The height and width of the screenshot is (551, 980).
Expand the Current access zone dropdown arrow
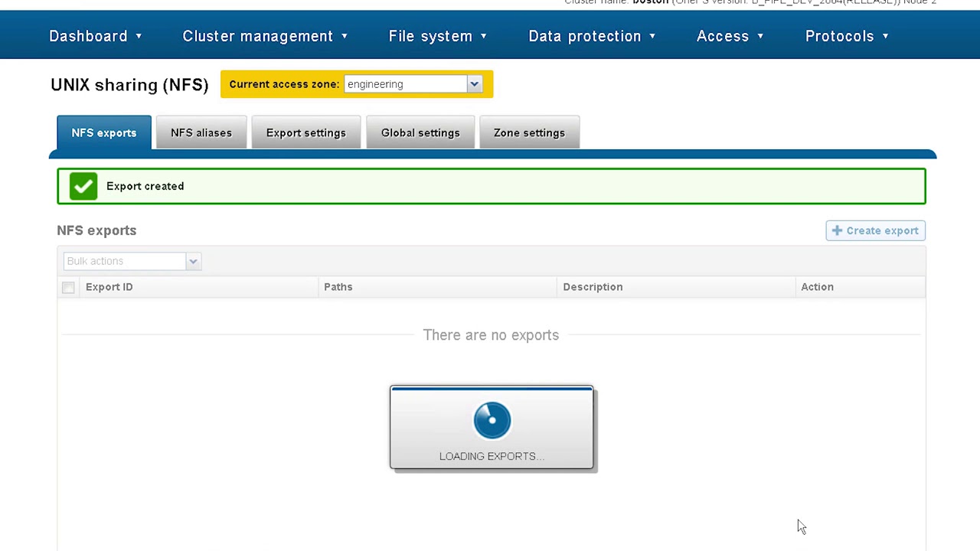pos(474,84)
